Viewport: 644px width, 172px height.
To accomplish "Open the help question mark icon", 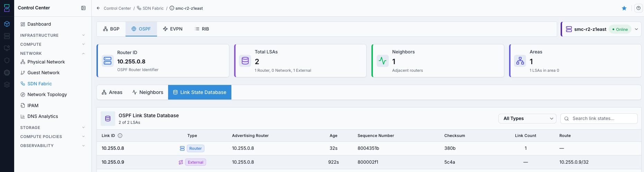I will point(638,8).
